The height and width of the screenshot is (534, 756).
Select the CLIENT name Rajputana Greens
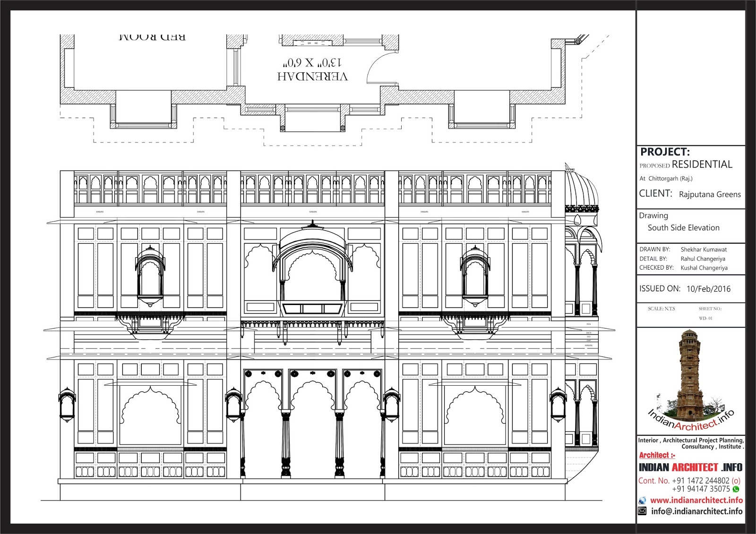click(710, 194)
